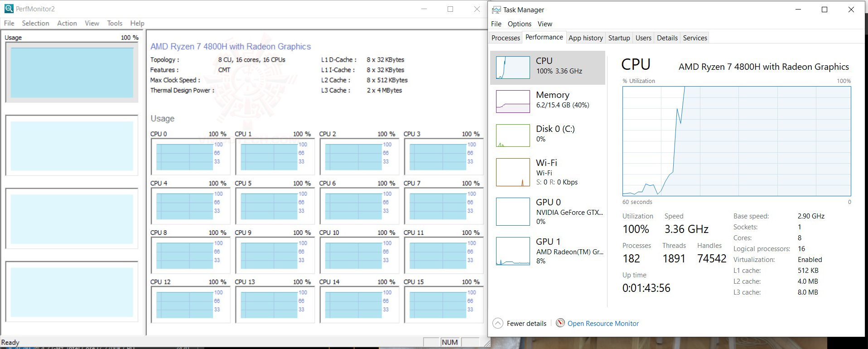Select the GPU 0 NVIDIA graph icon
This screenshot has width=868, height=349.
513,212
